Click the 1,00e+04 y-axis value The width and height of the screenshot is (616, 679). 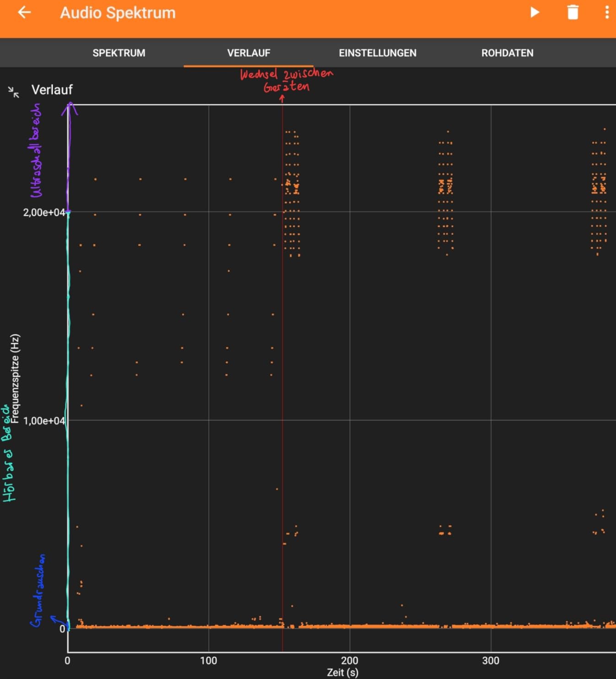point(44,420)
